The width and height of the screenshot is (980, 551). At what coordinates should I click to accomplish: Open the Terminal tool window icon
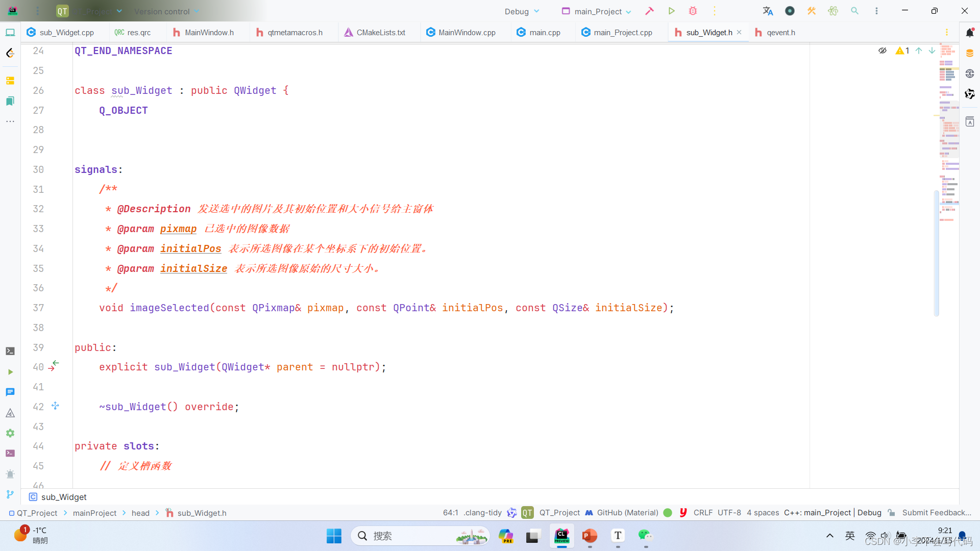[10, 351]
